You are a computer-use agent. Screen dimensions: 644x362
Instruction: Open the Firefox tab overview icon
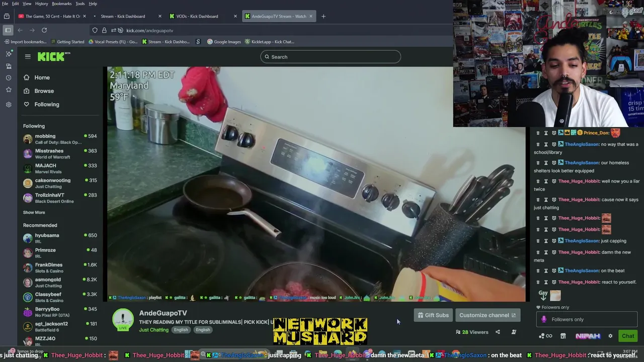(x=7, y=16)
